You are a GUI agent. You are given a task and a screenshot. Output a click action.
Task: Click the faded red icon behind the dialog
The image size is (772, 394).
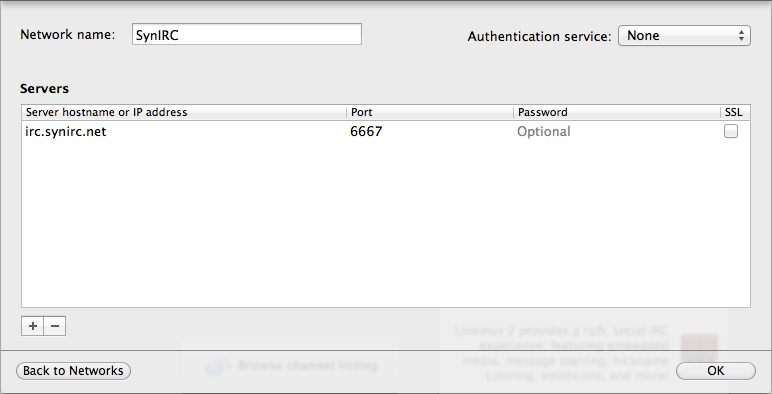pyautogui.click(x=699, y=348)
